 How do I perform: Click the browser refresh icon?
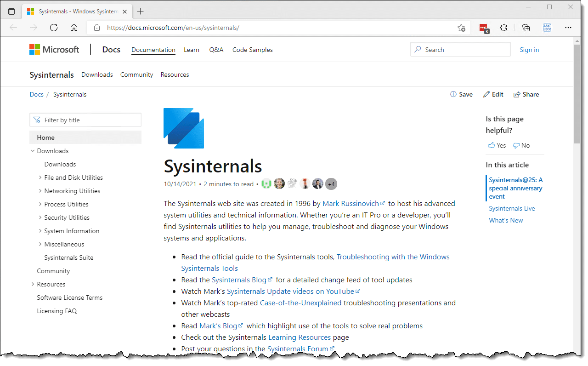pos(54,28)
